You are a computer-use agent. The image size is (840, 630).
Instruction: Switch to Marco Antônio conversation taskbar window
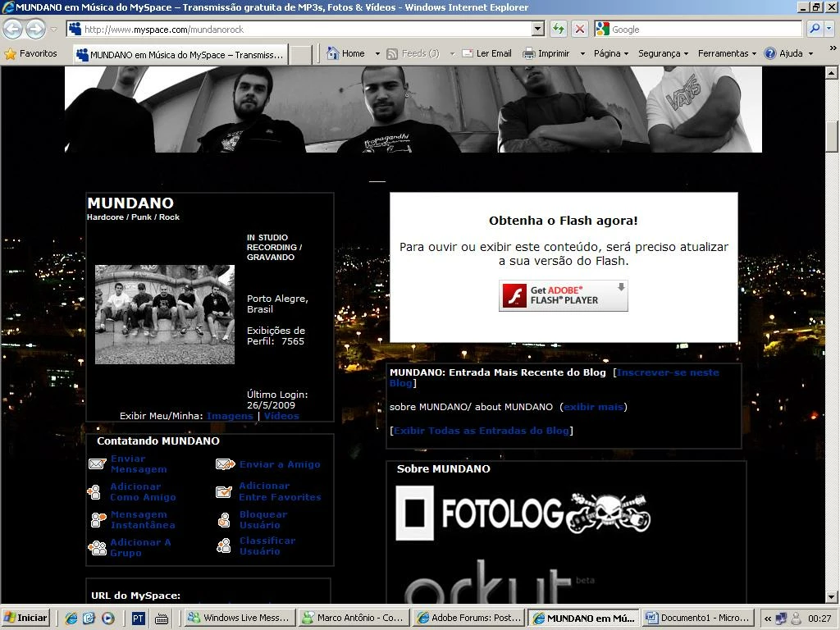coord(354,618)
